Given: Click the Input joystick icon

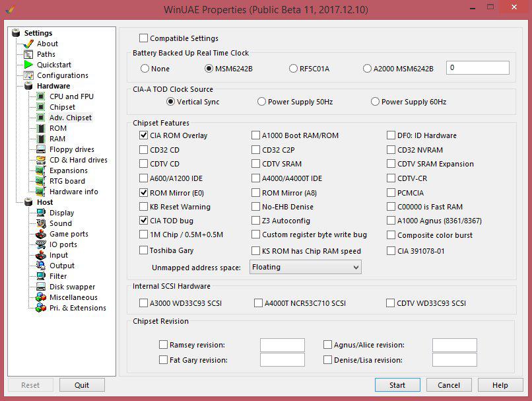Looking at the screenshot, I should point(41,255).
